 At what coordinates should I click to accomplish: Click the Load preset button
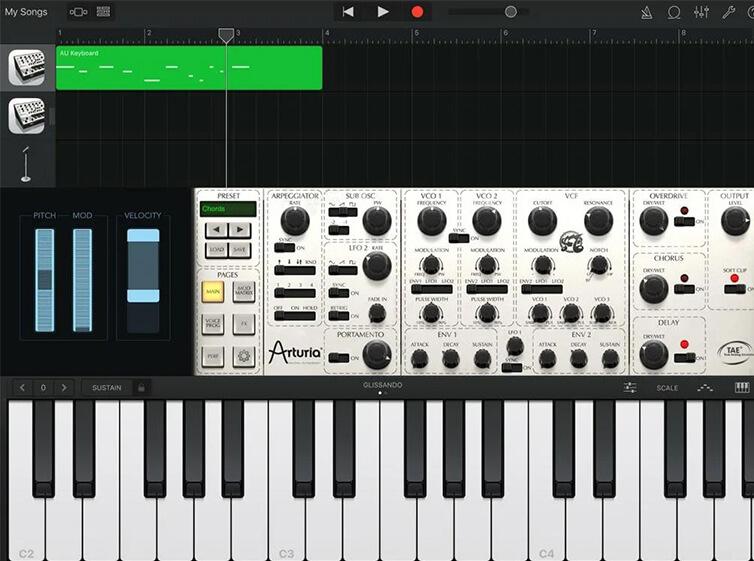pos(216,249)
